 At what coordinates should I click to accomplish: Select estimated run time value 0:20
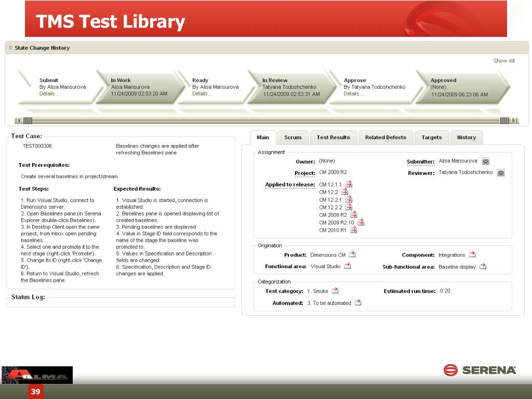(x=445, y=291)
